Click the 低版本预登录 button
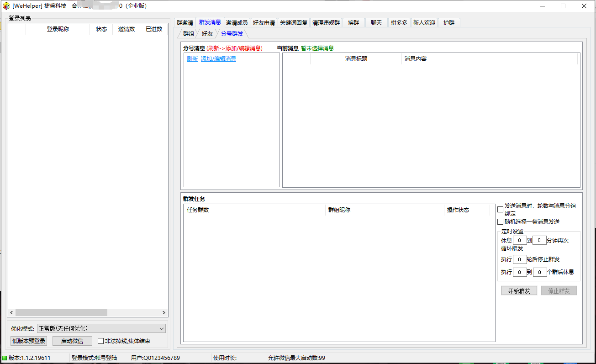The image size is (596, 364). tap(29, 341)
